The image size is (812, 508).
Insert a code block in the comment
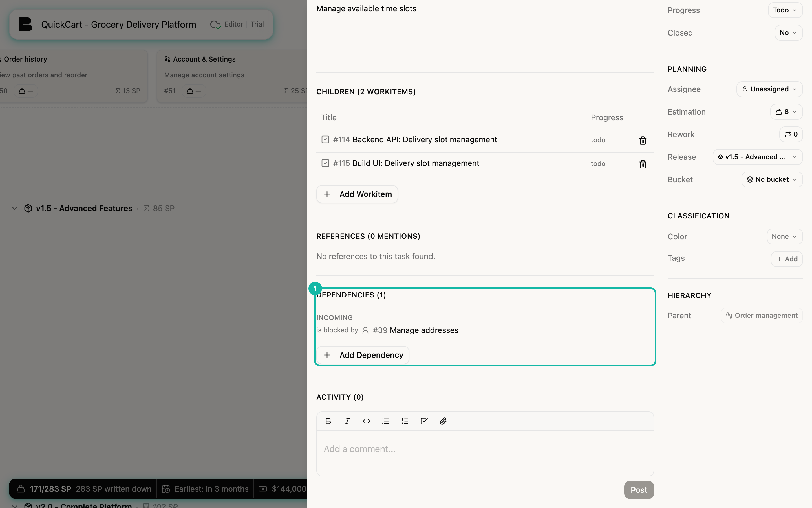367,421
